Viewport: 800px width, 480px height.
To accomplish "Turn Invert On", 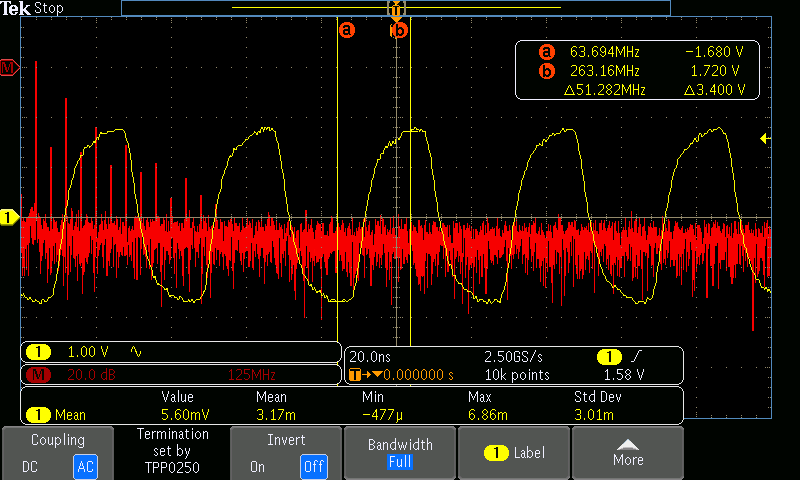I will click(257, 467).
